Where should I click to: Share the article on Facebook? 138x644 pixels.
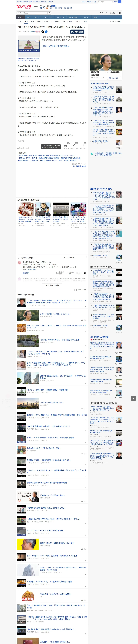point(46,32)
